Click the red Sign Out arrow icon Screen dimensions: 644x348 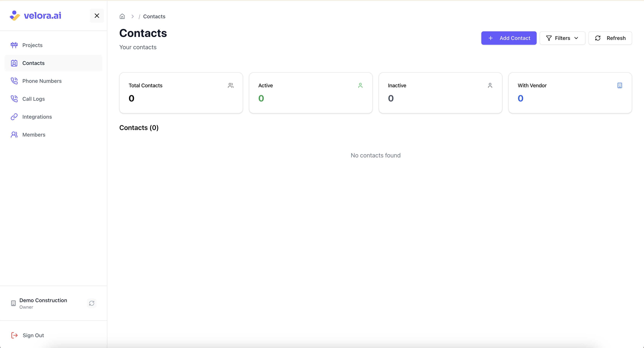[x=15, y=335]
